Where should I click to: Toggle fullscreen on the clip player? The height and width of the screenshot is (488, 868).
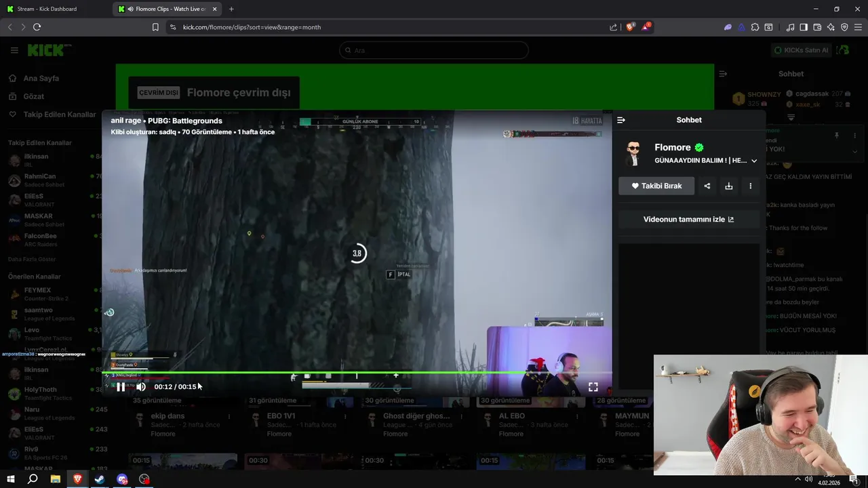tap(593, 387)
